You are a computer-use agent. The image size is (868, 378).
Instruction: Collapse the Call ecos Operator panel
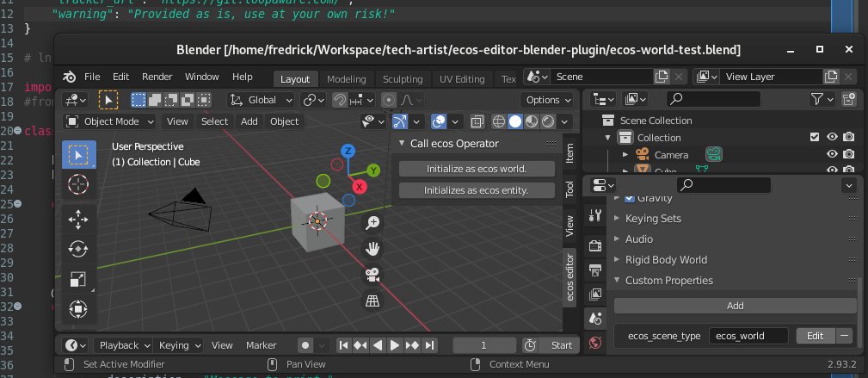pyautogui.click(x=454, y=144)
